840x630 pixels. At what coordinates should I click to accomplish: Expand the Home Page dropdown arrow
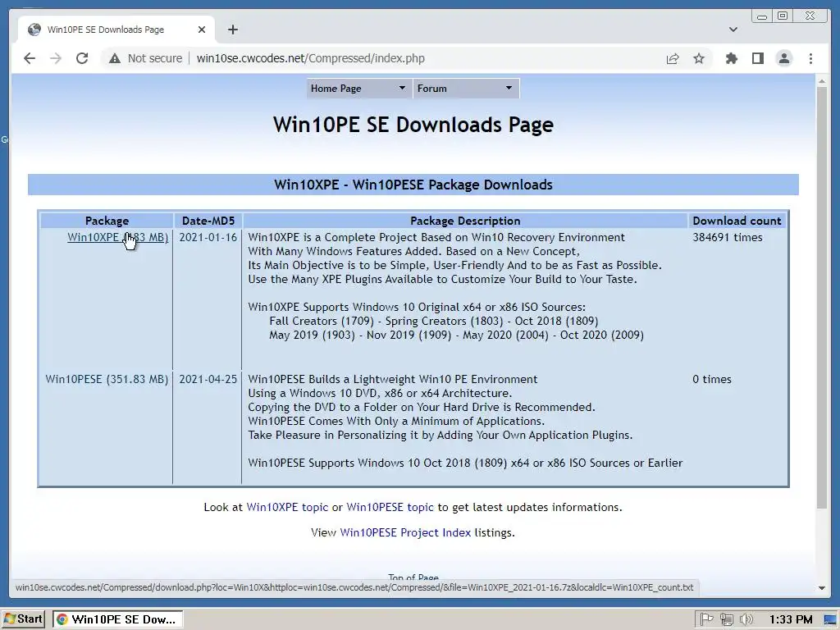(402, 88)
